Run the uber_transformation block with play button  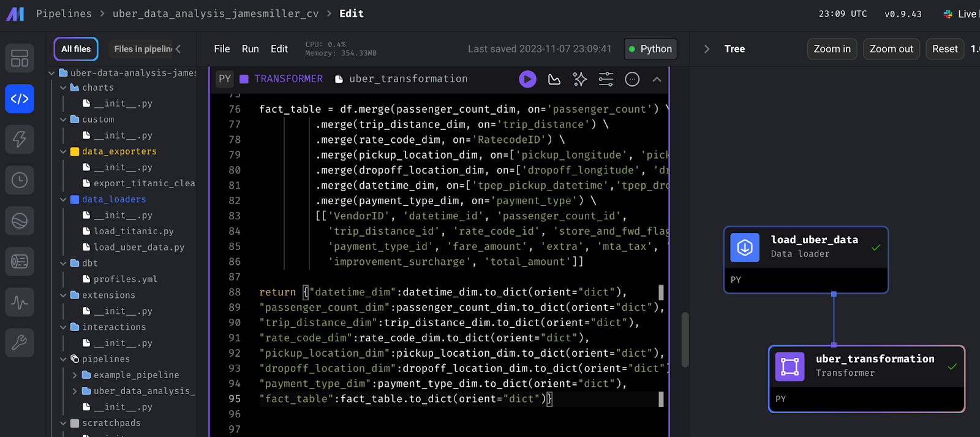[527, 79]
